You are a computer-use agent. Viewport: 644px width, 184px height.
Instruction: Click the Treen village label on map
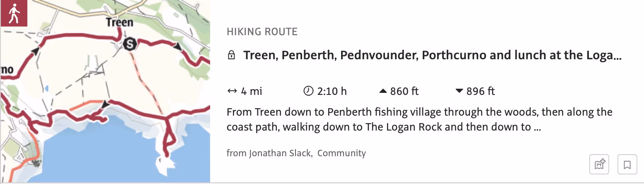(x=119, y=22)
